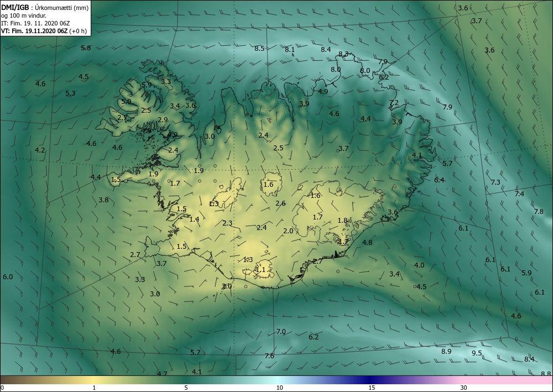The width and height of the screenshot is (553, 392).
Task: Click the 5.3 value on the map
Action: point(70,93)
